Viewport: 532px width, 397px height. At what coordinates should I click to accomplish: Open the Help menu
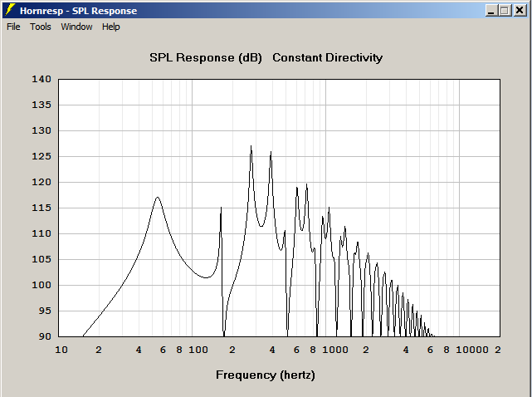coord(111,27)
